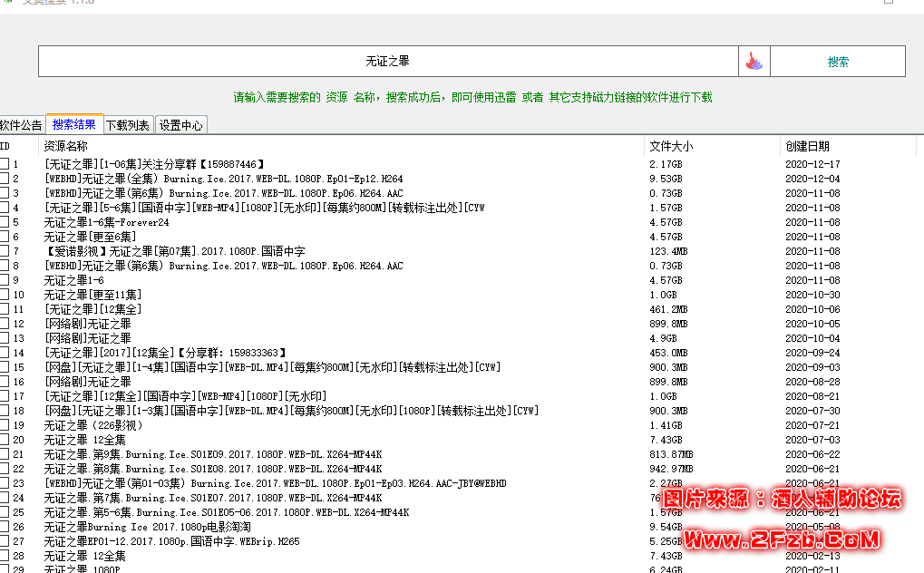Select row [无证之罪][1-06集]关注分享群
924x573 pixels.
(154, 164)
